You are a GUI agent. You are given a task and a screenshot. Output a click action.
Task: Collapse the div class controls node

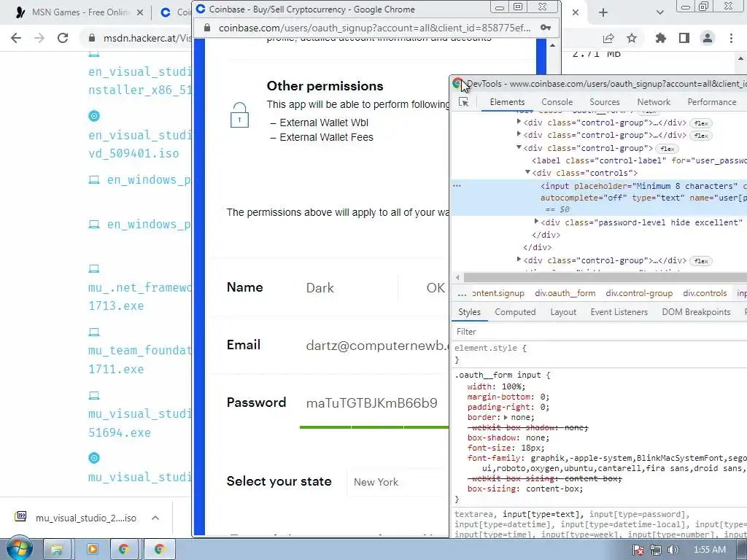tap(527, 172)
